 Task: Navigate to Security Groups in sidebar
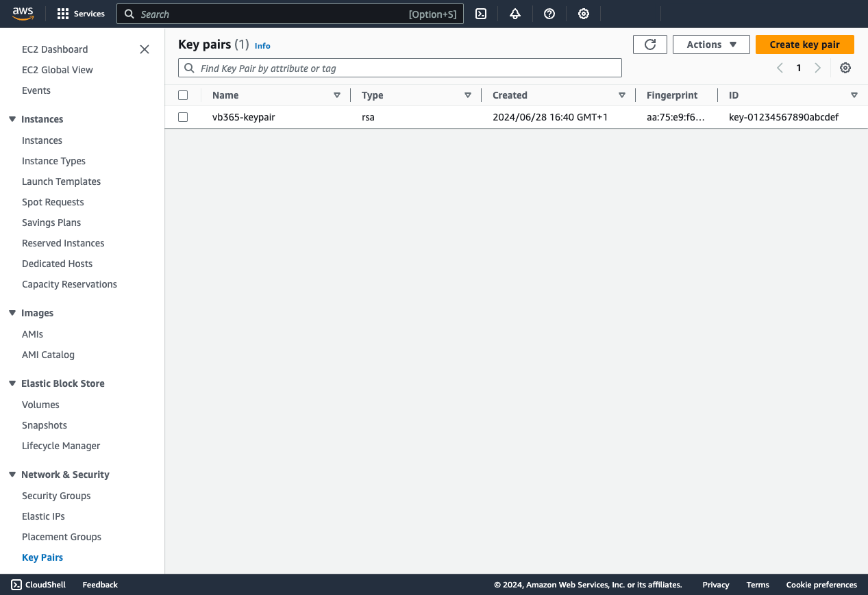[x=56, y=495]
